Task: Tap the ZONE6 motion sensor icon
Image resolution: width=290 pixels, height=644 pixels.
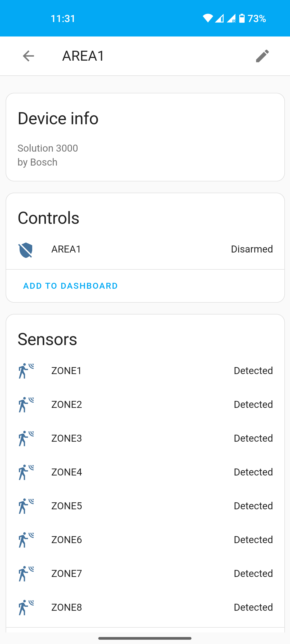Action: click(x=26, y=540)
